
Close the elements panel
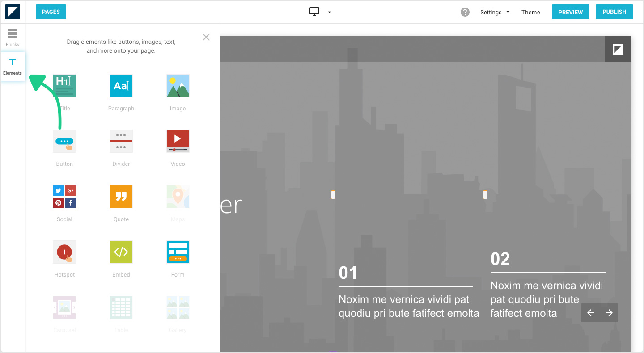[x=206, y=37]
